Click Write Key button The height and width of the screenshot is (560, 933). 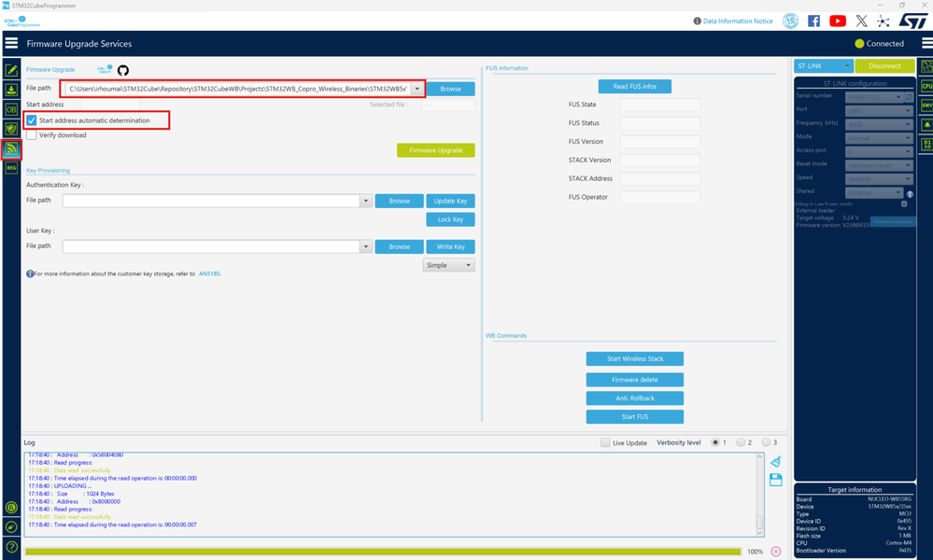450,246
